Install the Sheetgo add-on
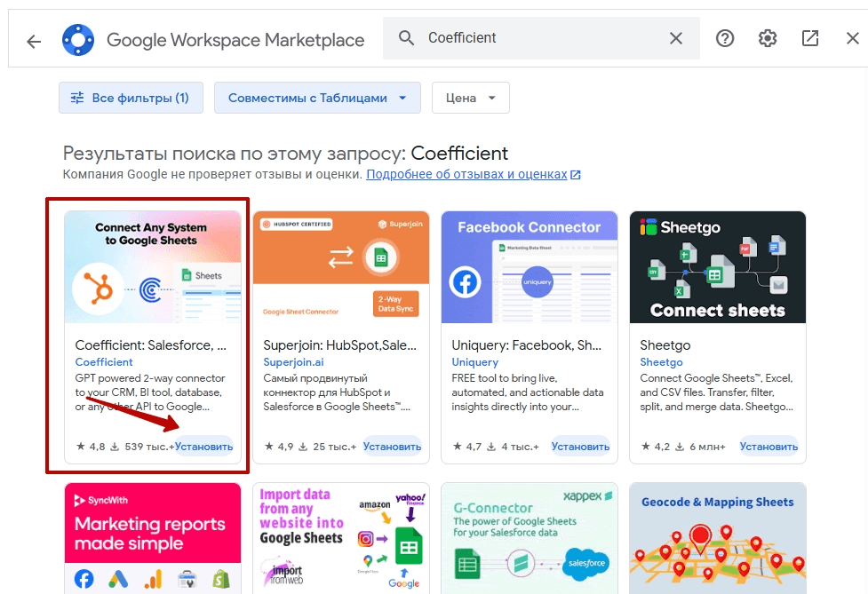 coord(768,447)
